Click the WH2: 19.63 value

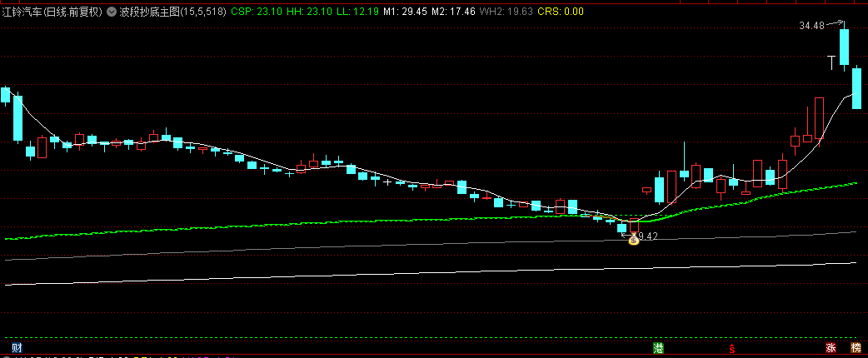[506, 12]
